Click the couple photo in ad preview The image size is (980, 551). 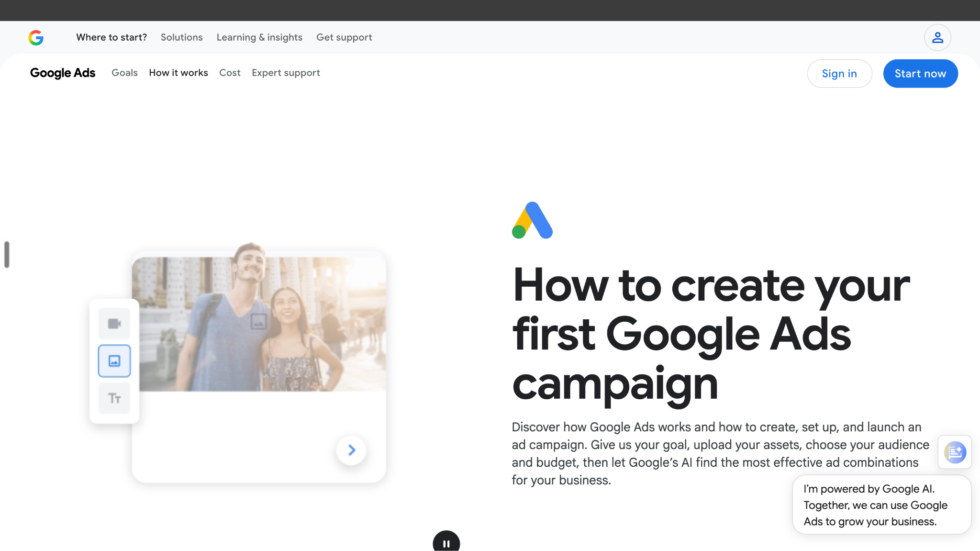coord(259,318)
